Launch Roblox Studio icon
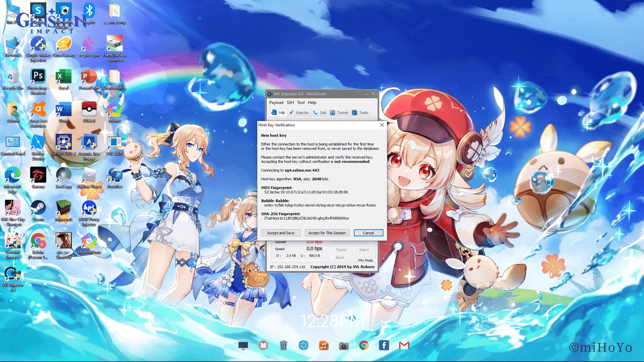 [38, 148]
